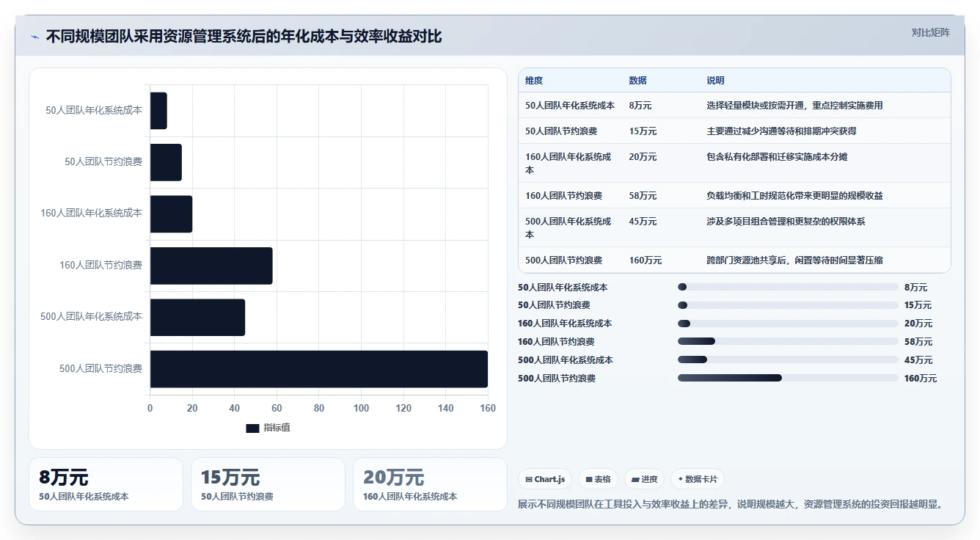
Task: Click the 20万元 summary card
Action: [430, 484]
